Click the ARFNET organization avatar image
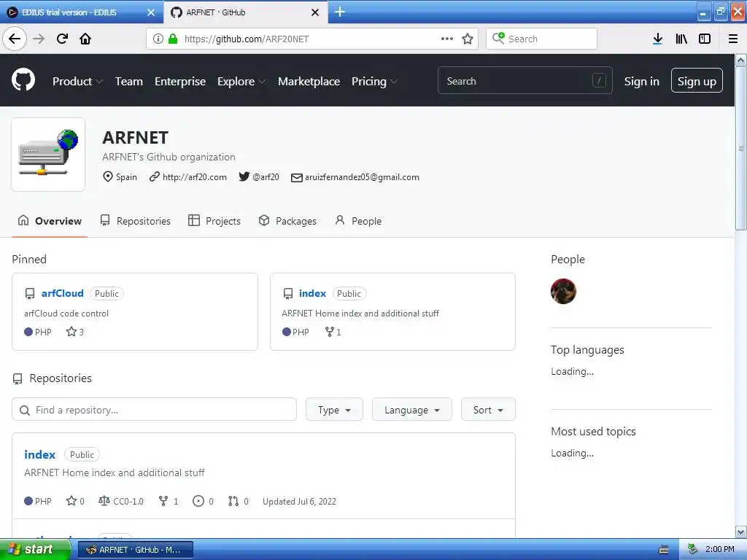Screen dimensions: 747x560 coord(48,155)
